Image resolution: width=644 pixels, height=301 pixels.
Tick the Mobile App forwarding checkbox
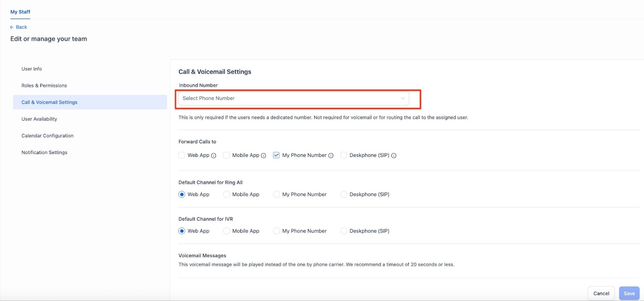click(226, 155)
